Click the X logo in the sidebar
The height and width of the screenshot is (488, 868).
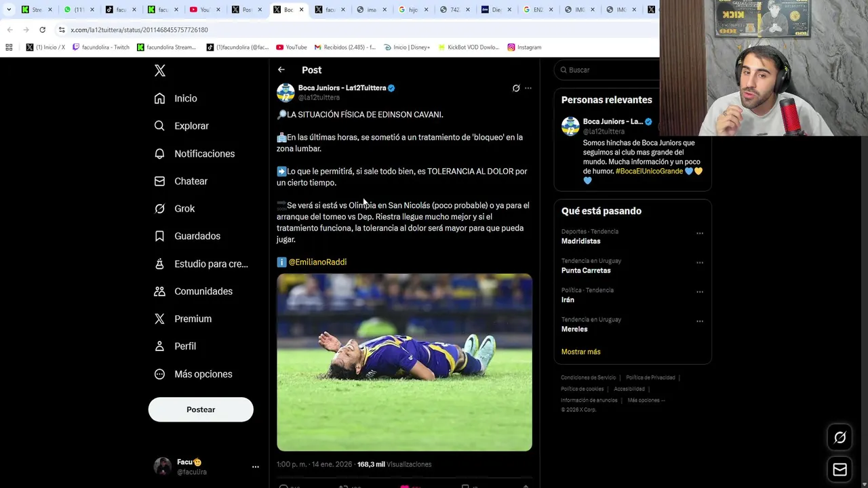point(160,70)
